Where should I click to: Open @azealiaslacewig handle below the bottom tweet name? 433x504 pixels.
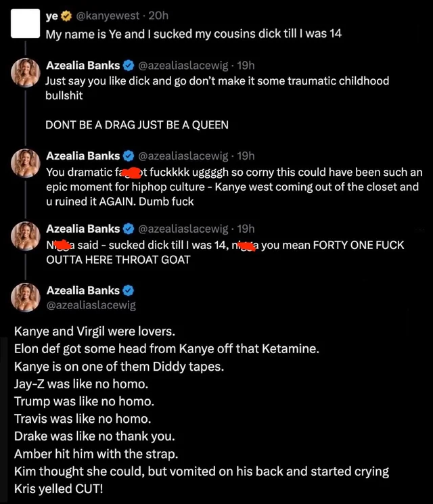coord(91,305)
